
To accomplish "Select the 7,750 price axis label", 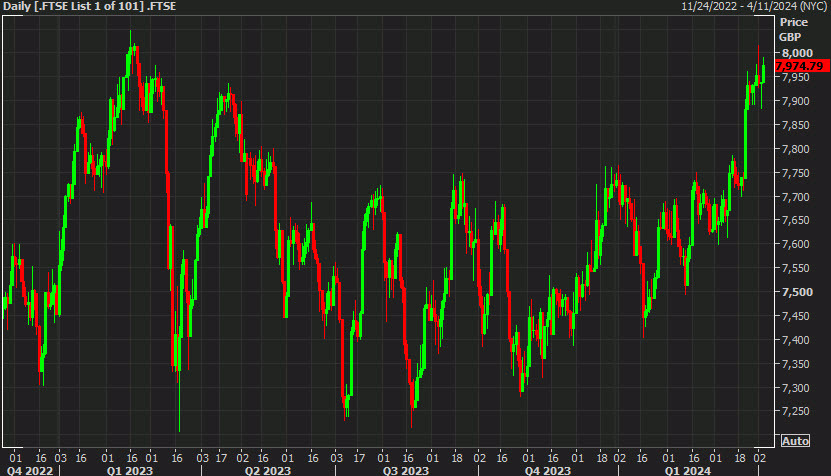I will (795, 173).
